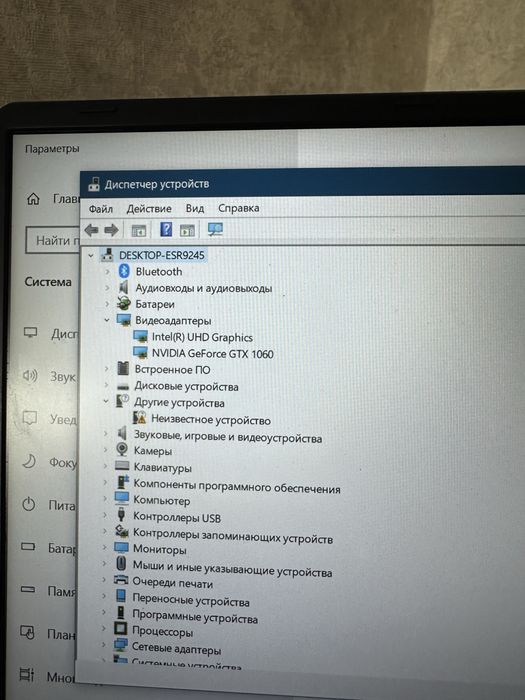Click the home icon in Параметры window
525x700 pixels.
pos(33,199)
